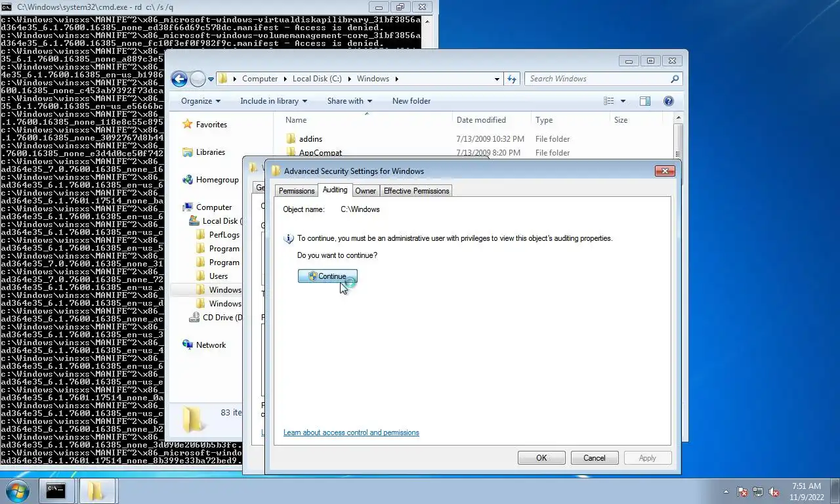Viewport: 840px width, 504px height.
Task: Open the address bar previous locations dropdown
Action: 497,79
